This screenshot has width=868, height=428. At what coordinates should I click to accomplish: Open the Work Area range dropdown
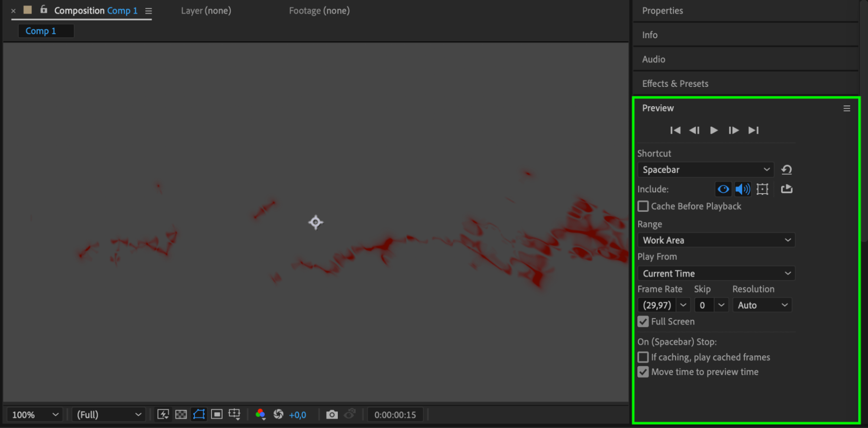(716, 240)
